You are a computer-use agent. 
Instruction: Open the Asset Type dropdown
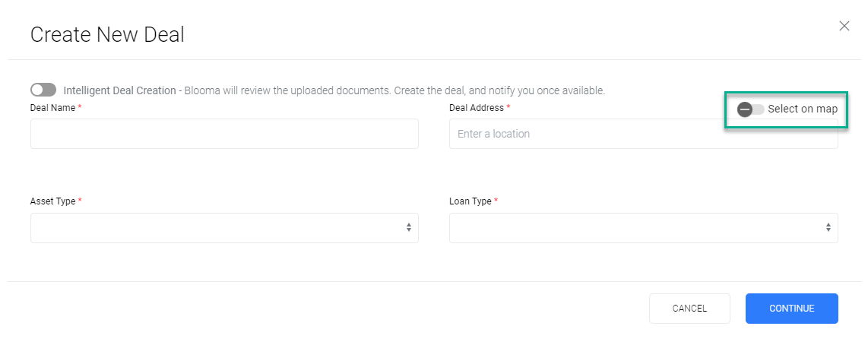[x=224, y=228]
